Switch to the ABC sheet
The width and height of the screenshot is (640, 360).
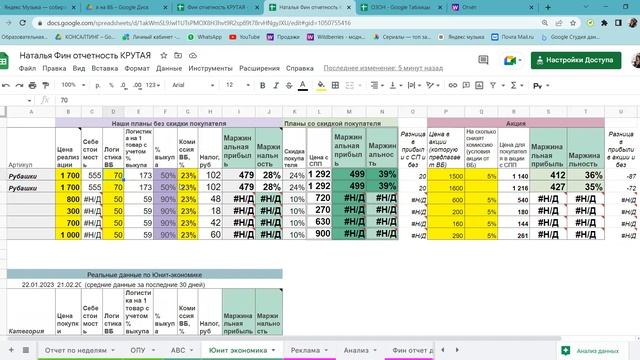pyautogui.click(x=178, y=350)
